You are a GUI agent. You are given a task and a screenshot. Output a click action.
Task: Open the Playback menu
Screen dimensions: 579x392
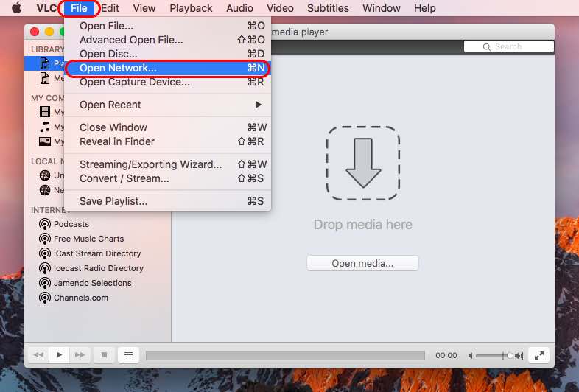(191, 8)
